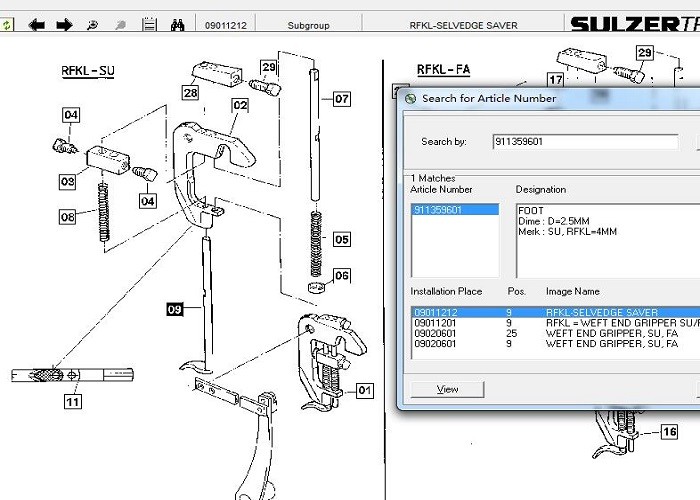Select callout 16 in RFKL-FA diagram

(669, 432)
